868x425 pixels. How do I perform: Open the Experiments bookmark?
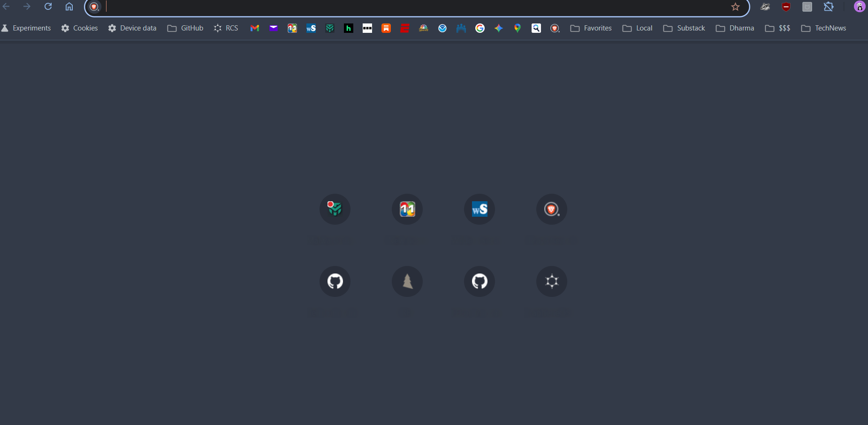coord(26,28)
